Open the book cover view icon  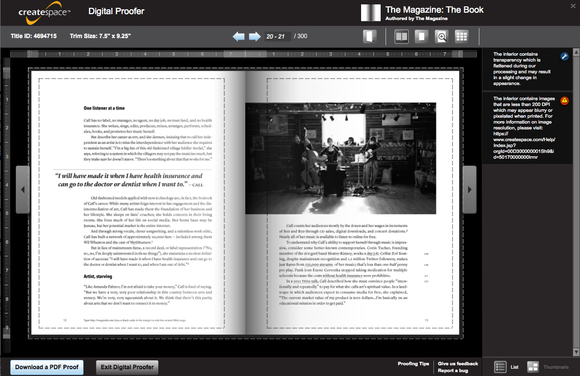point(369,36)
